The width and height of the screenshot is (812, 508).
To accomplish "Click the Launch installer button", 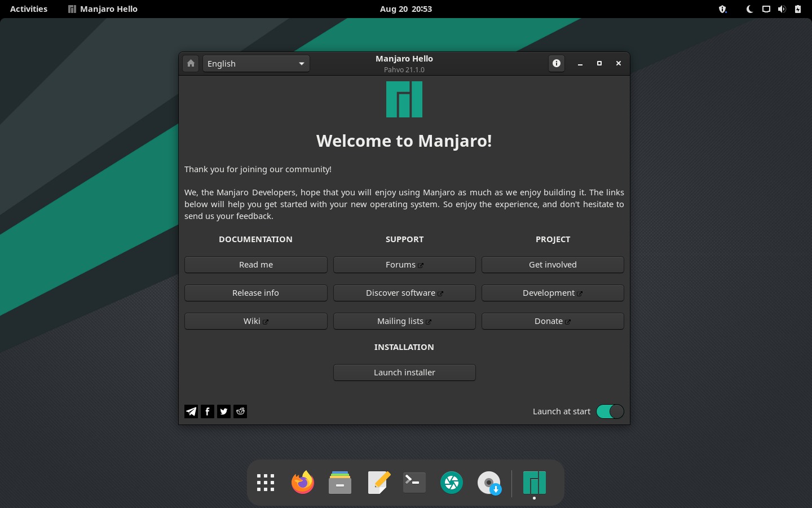I will 404,373.
